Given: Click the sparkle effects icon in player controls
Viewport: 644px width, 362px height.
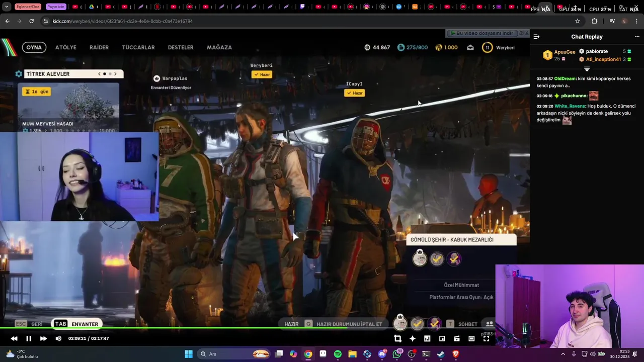Looking at the screenshot, I should (x=413, y=338).
